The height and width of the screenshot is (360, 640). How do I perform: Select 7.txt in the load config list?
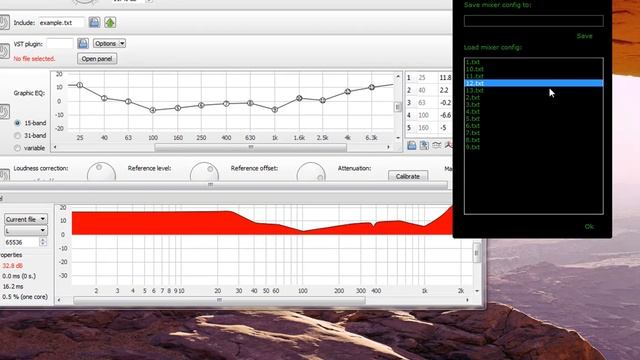(x=533, y=133)
